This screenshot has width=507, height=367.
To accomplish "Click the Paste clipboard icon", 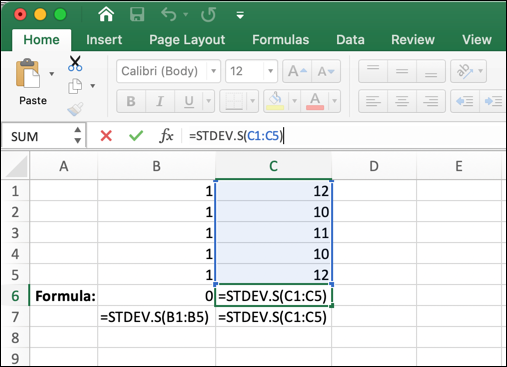I will (28, 73).
